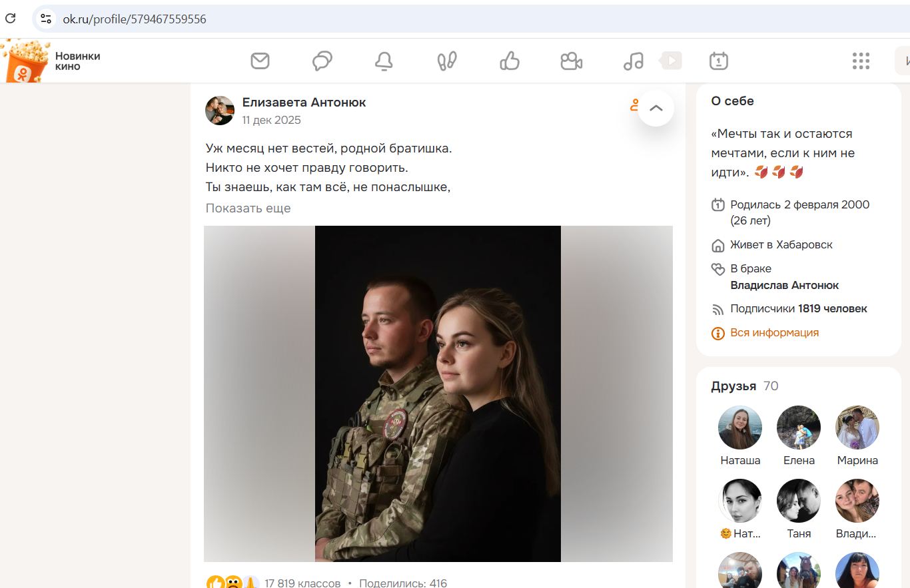The width and height of the screenshot is (910, 588).
Task: Open the post date 11 дек 2025
Action: tap(271, 121)
